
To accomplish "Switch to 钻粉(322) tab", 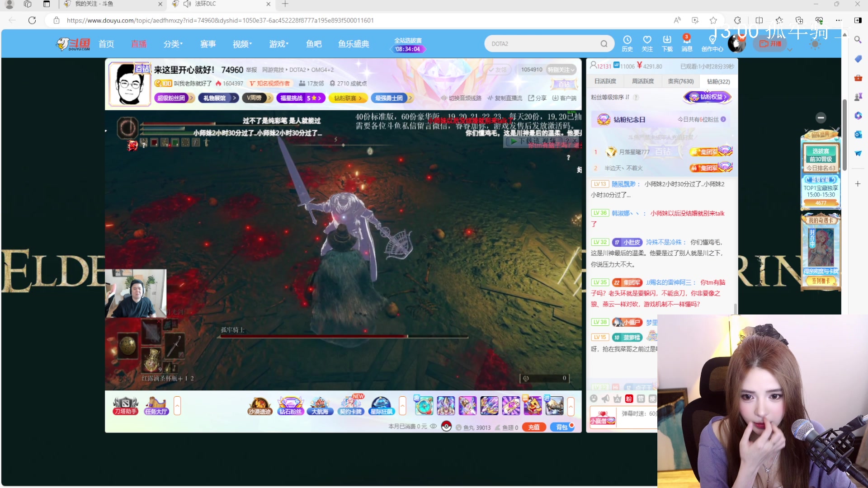I will (x=718, y=81).
